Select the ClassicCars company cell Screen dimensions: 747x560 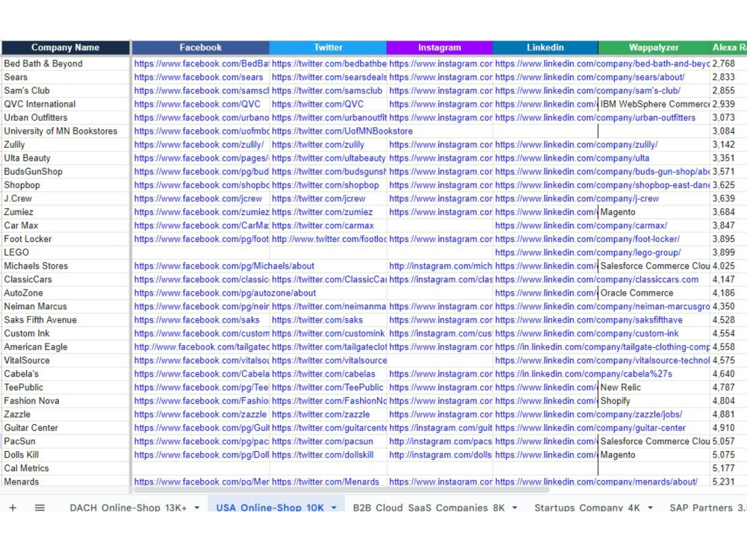click(x=65, y=279)
